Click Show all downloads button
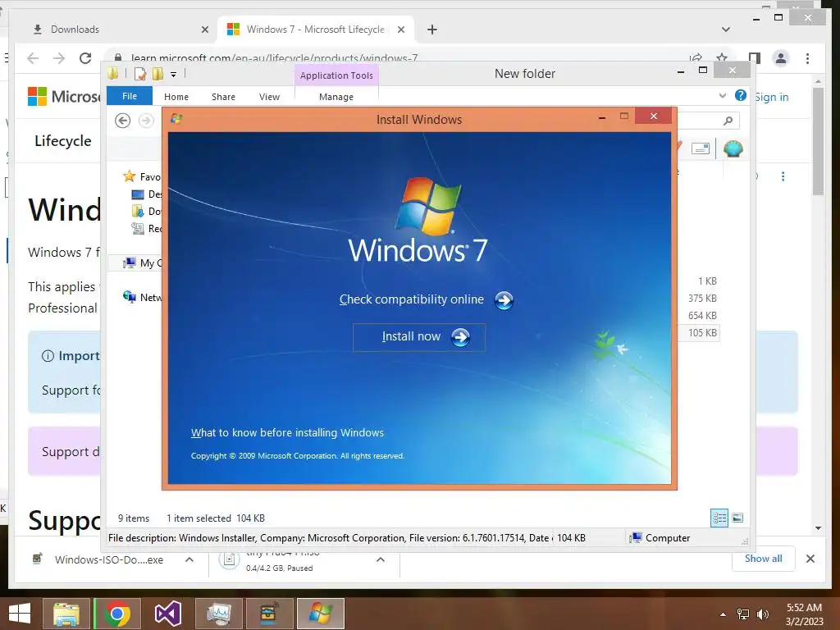This screenshot has width=840, height=630. 764,559
